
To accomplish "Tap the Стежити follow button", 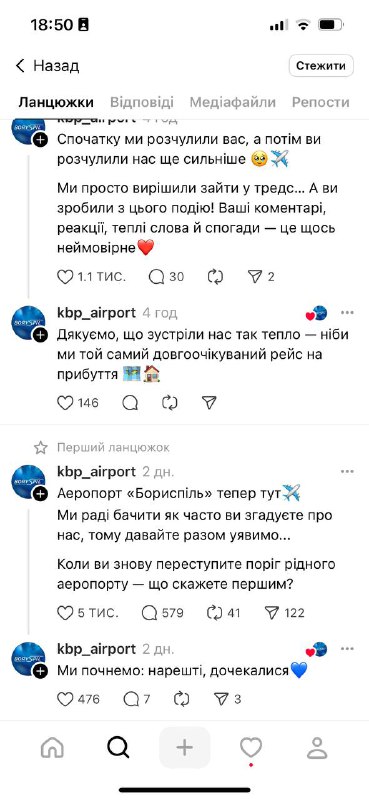I will tap(321, 66).
